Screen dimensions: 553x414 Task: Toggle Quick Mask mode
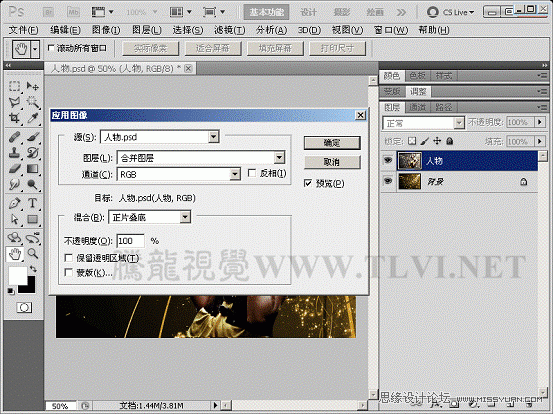(24, 308)
